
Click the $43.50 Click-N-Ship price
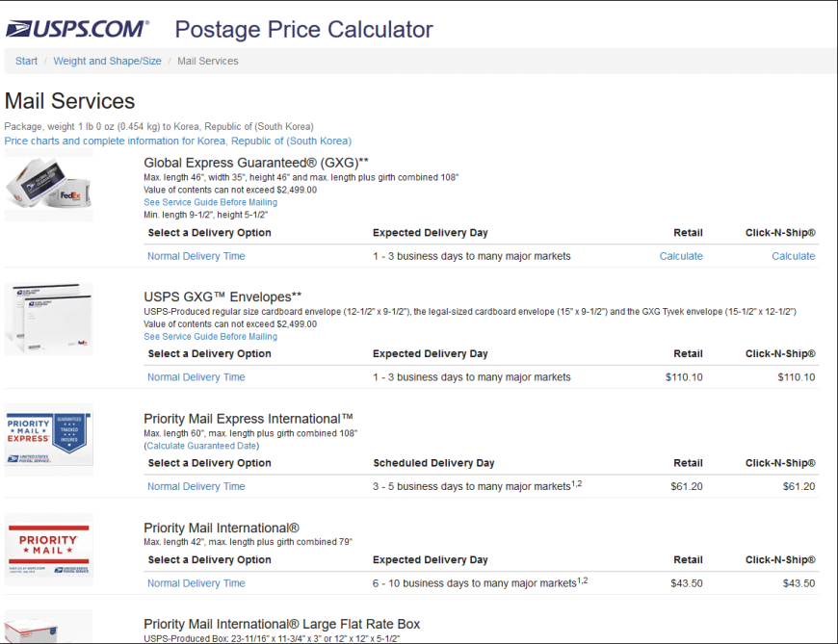click(x=799, y=583)
